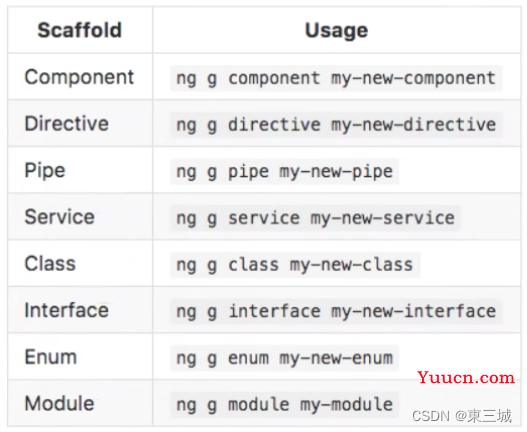Select the Module row label
This screenshot has width=527, height=432.
coord(59,403)
